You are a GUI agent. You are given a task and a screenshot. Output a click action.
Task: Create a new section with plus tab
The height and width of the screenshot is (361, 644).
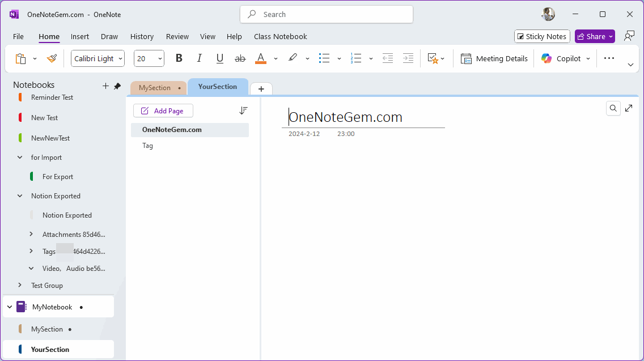261,89
